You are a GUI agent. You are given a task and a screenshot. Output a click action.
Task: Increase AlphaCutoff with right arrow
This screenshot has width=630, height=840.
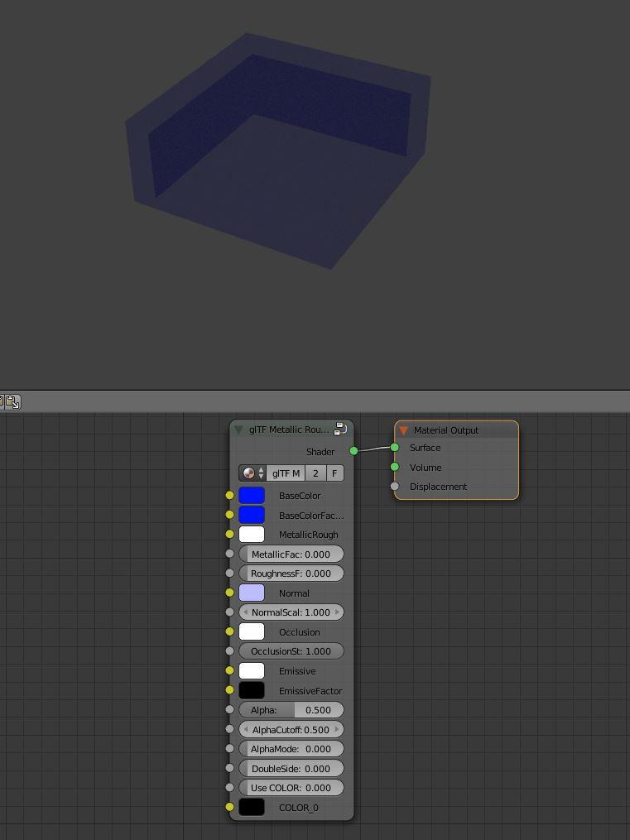pyautogui.click(x=337, y=729)
